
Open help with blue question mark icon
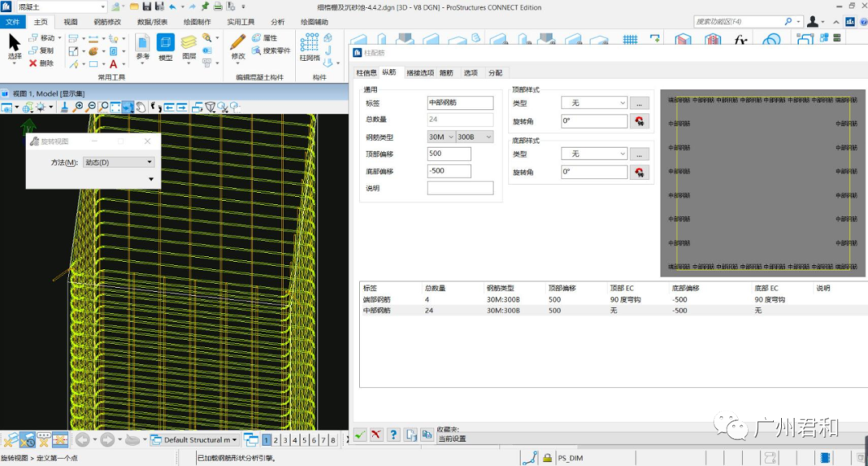pos(393,435)
